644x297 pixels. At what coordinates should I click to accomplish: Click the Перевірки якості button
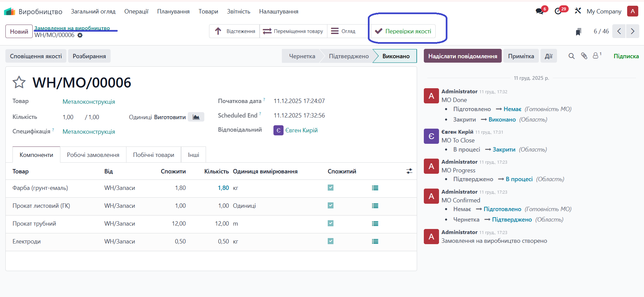point(403,31)
